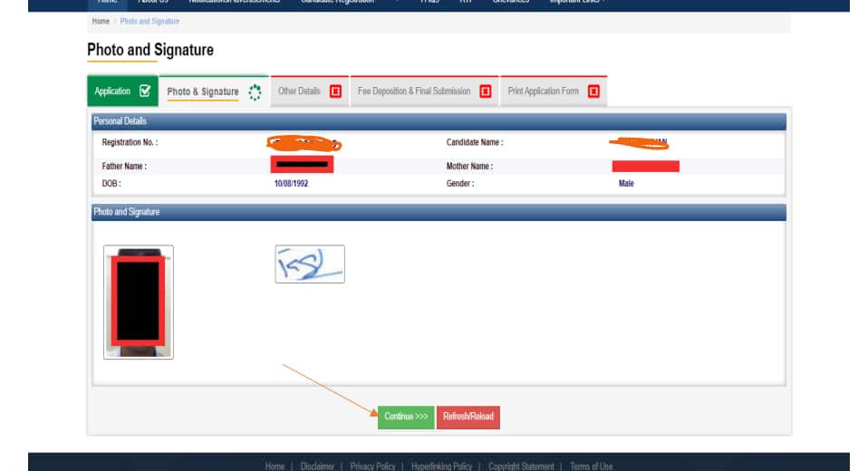The height and width of the screenshot is (471, 868).
Task: Click the red Refresh/Reload button
Action: click(x=468, y=417)
